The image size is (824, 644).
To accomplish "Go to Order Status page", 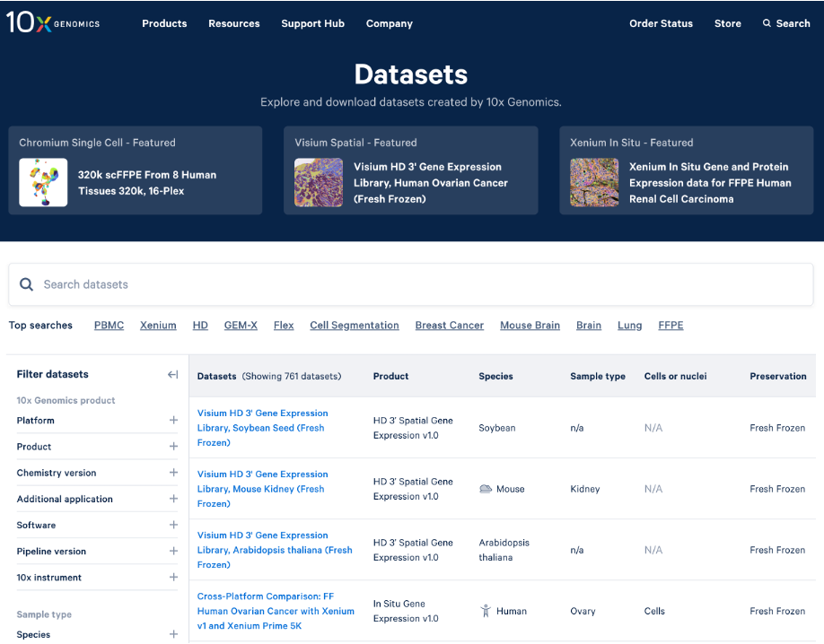I will click(x=661, y=23).
